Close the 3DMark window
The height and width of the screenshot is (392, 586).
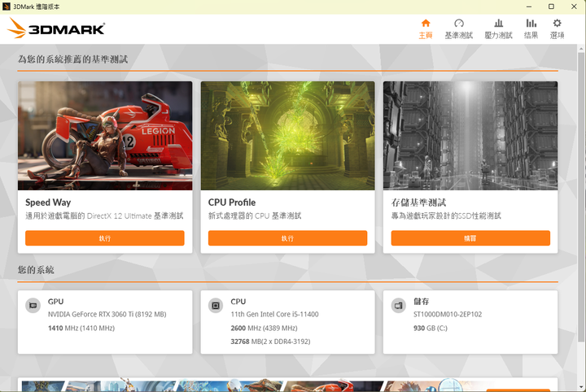point(574,7)
